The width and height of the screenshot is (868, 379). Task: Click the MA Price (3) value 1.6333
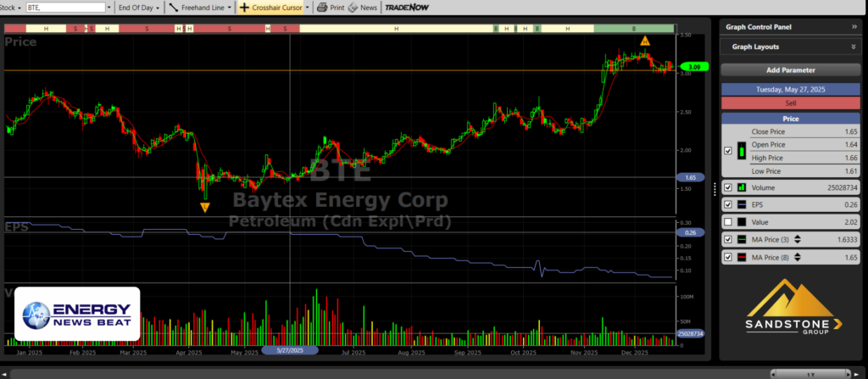847,240
